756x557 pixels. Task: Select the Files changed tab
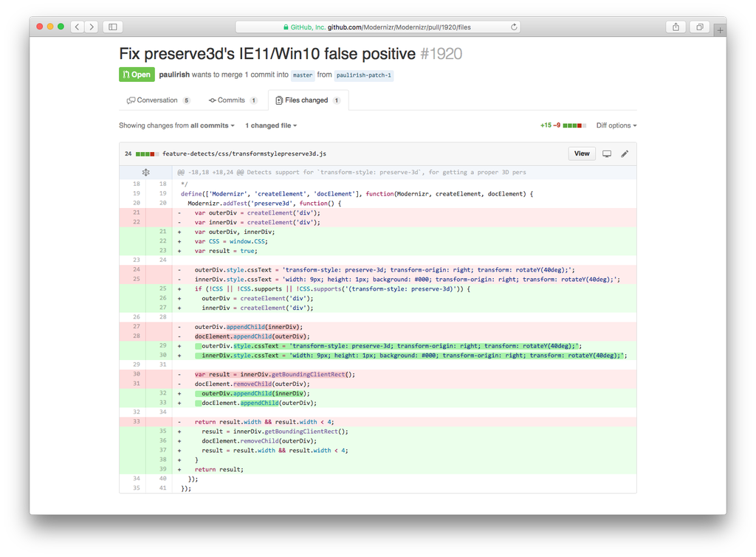pos(308,100)
